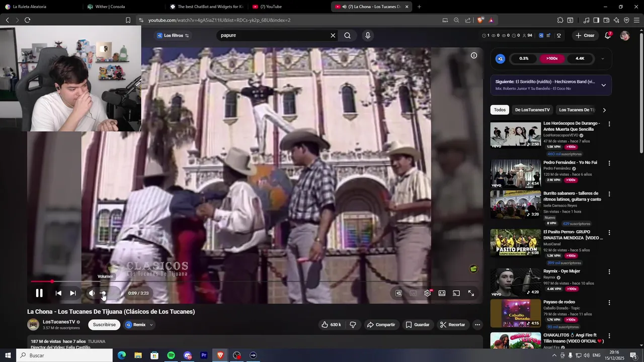Open options for El Pasito Perron video
This screenshot has width=644, height=362.
609,233
